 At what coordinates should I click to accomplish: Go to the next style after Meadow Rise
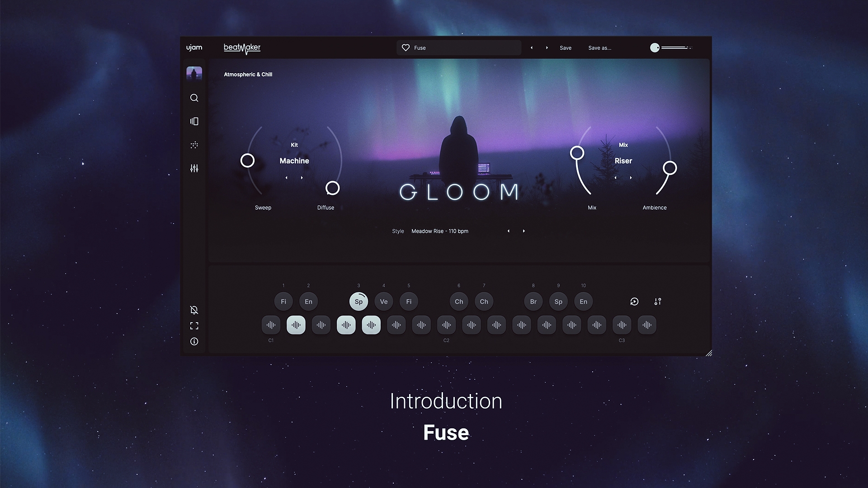pos(524,231)
